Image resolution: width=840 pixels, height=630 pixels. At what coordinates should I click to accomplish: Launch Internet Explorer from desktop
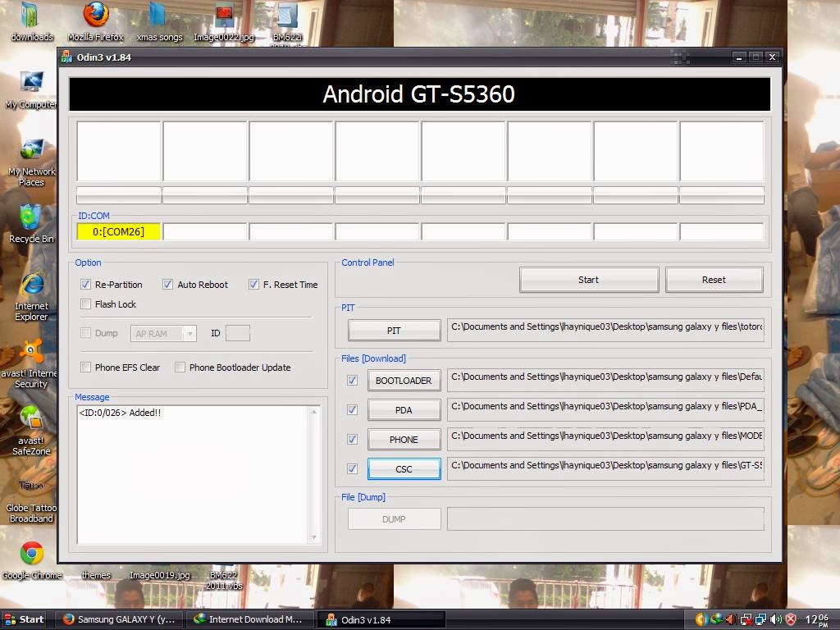31,296
